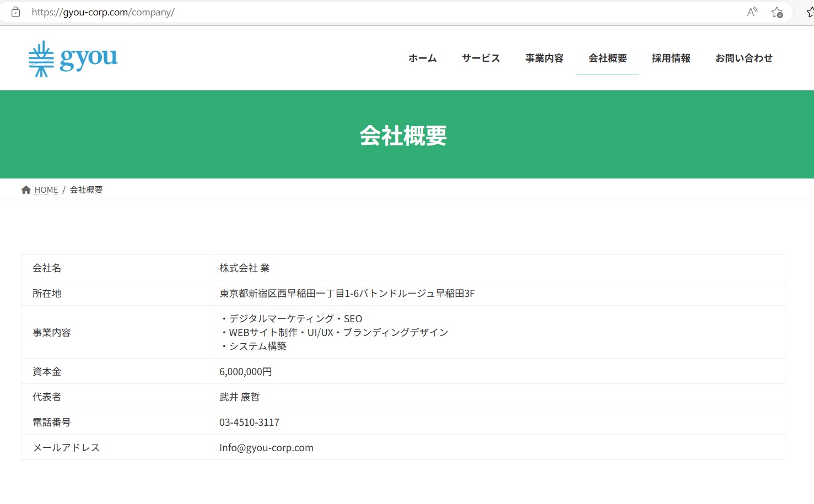This screenshot has height=504, width=814.
Task: Click the 株式会社 業 cell
Action: pyautogui.click(x=244, y=268)
